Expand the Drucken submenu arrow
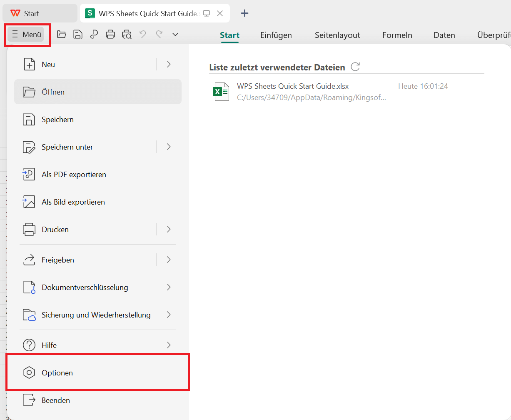 click(169, 229)
